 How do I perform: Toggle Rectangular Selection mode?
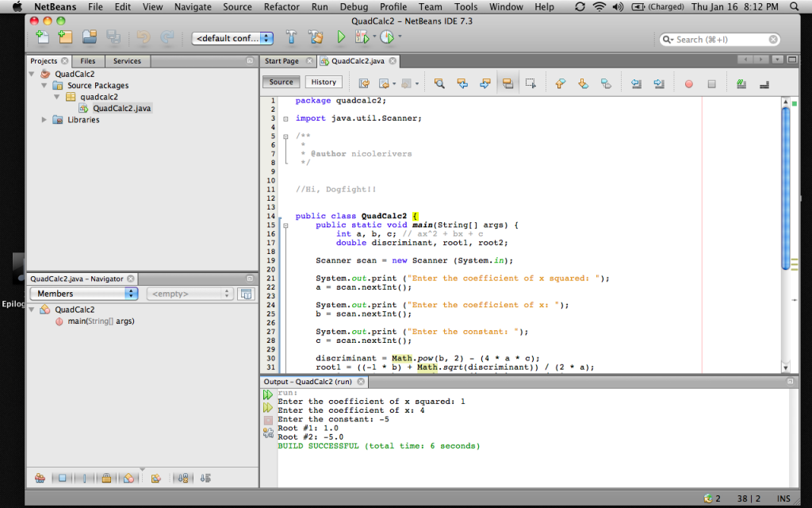(x=530, y=83)
